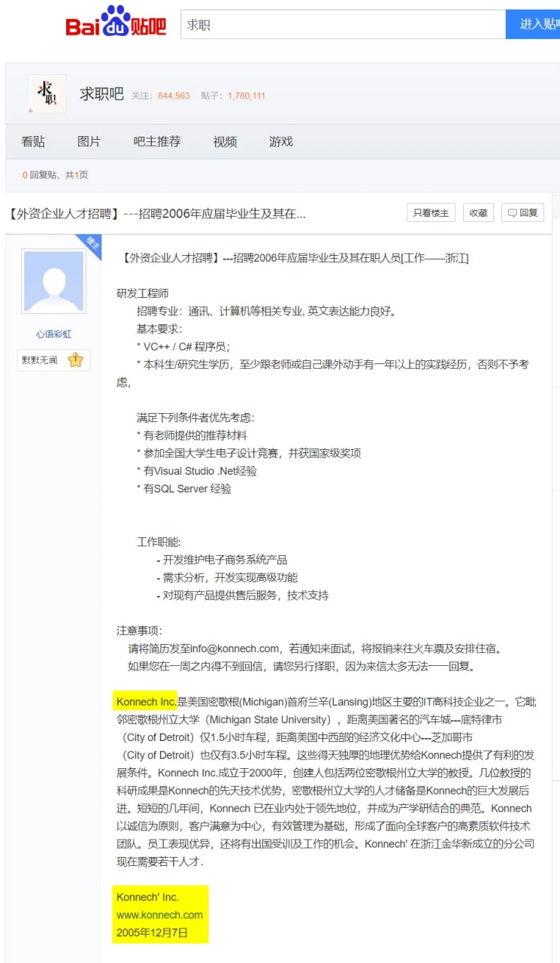Open user 心语彩虹's profile avatar

click(x=53, y=282)
